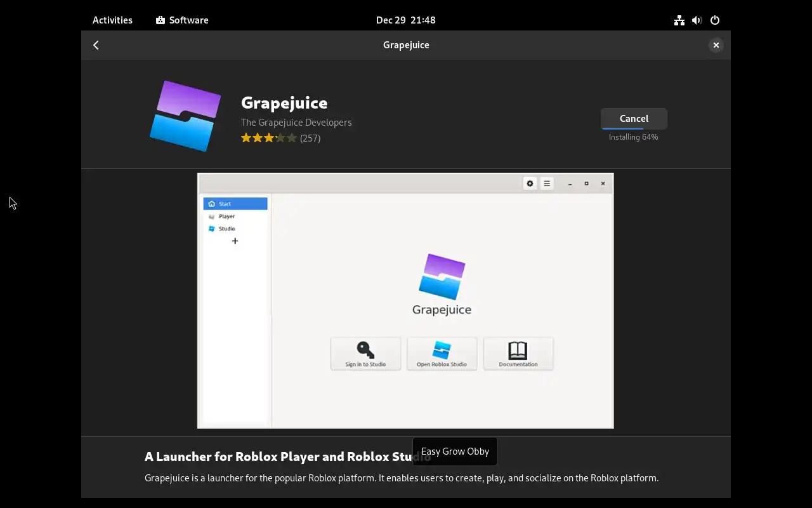Screen dimensions: 812x508
Task: Open the Software app menu in the top bar
Action: coord(182,20)
